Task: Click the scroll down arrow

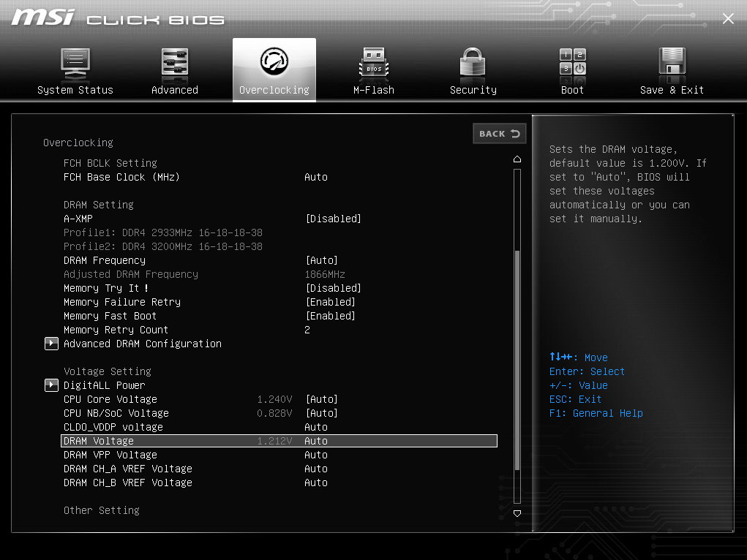Action: pos(517,513)
